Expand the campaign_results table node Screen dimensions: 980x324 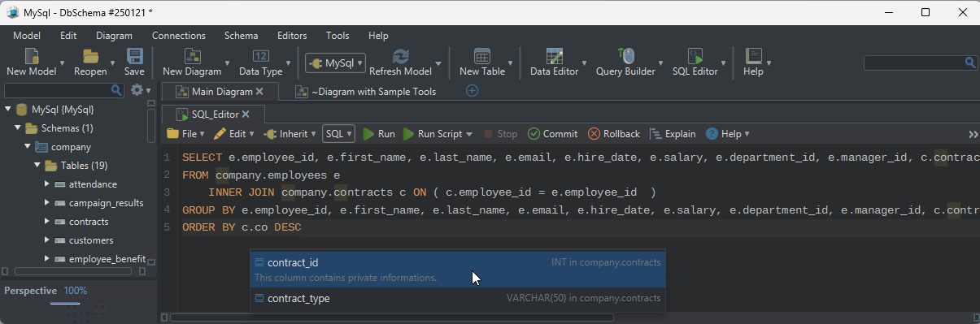click(x=46, y=203)
